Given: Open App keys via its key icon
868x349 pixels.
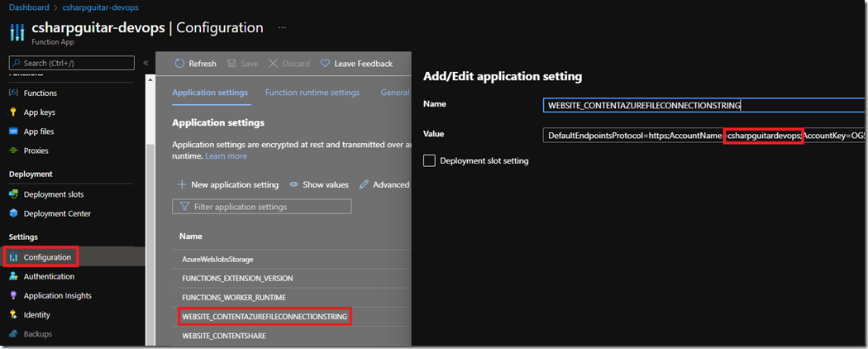Looking at the screenshot, I should tap(14, 112).
